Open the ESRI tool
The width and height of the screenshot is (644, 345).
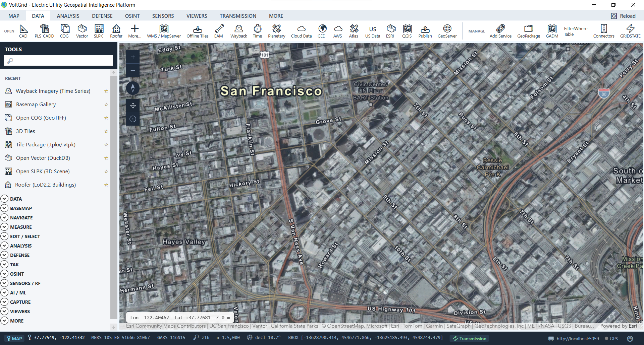click(390, 31)
